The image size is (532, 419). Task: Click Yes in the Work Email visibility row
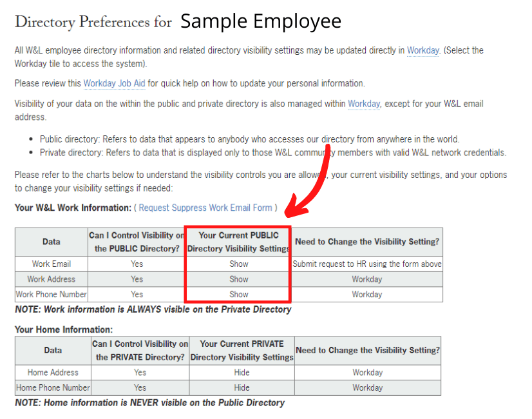[x=137, y=264]
